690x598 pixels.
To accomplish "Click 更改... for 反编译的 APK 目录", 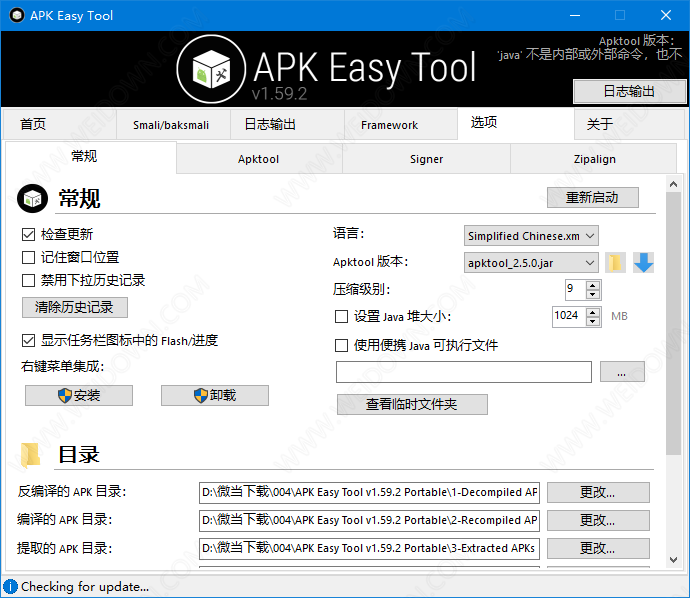I will coord(598,492).
